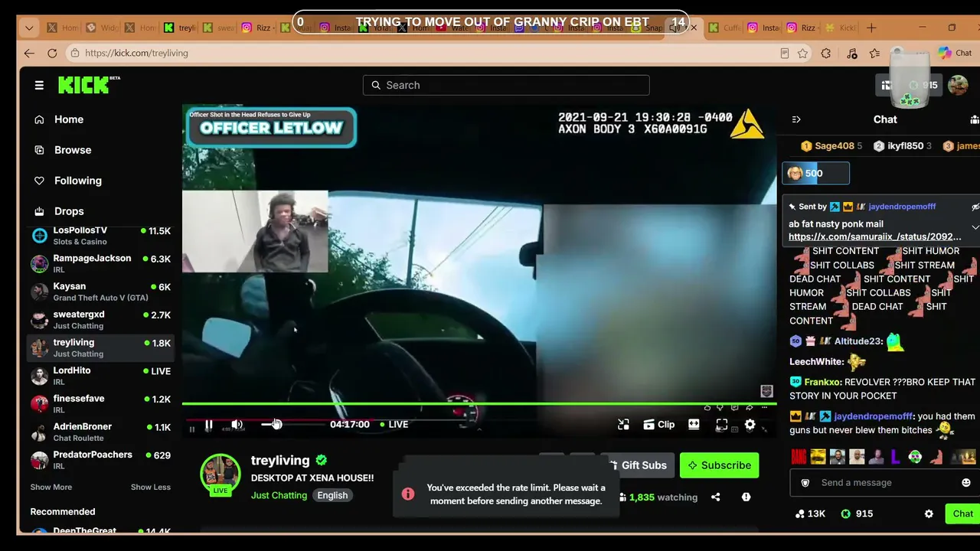Open RampageJackson channel from sidebar
980x551 pixels.
(101, 264)
